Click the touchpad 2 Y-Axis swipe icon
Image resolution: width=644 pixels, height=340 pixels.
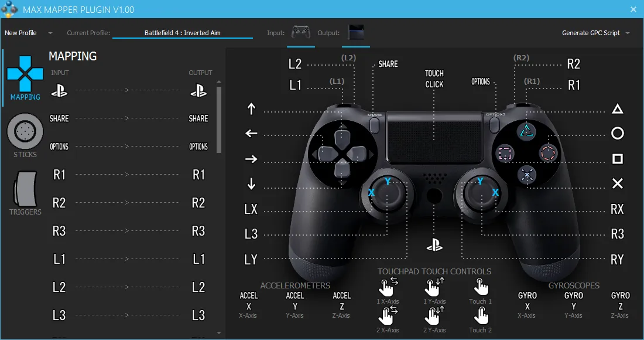(434, 316)
